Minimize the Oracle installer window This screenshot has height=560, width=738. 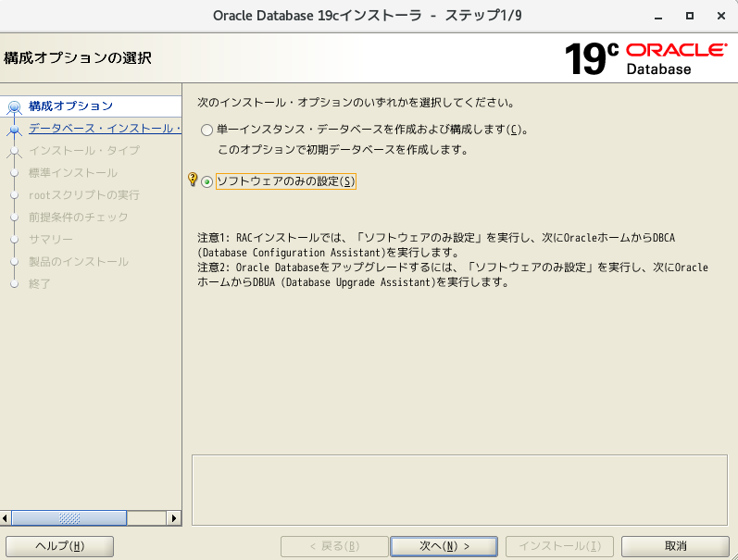tap(658, 16)
